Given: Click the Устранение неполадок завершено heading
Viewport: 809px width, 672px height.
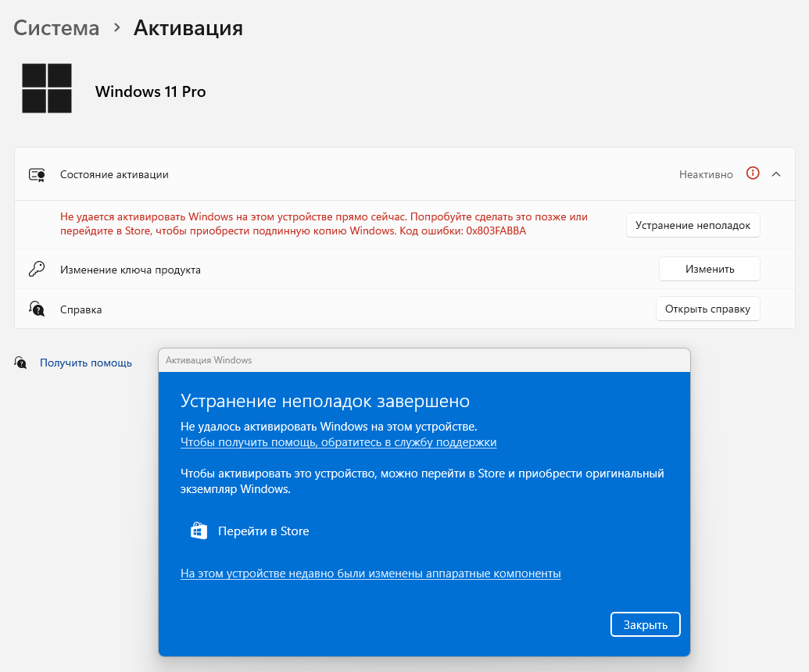Looking at the screenshot, I should pyautogui.click(x=325, y=401).
